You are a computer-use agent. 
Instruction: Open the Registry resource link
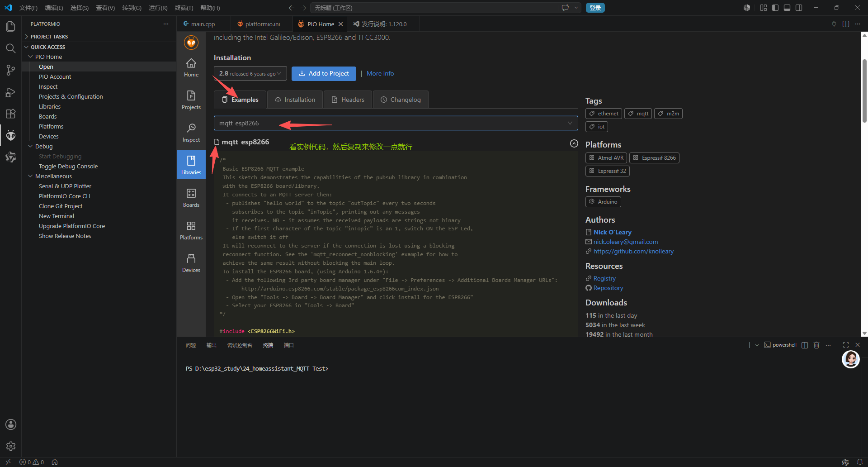(x=604, y=278)
